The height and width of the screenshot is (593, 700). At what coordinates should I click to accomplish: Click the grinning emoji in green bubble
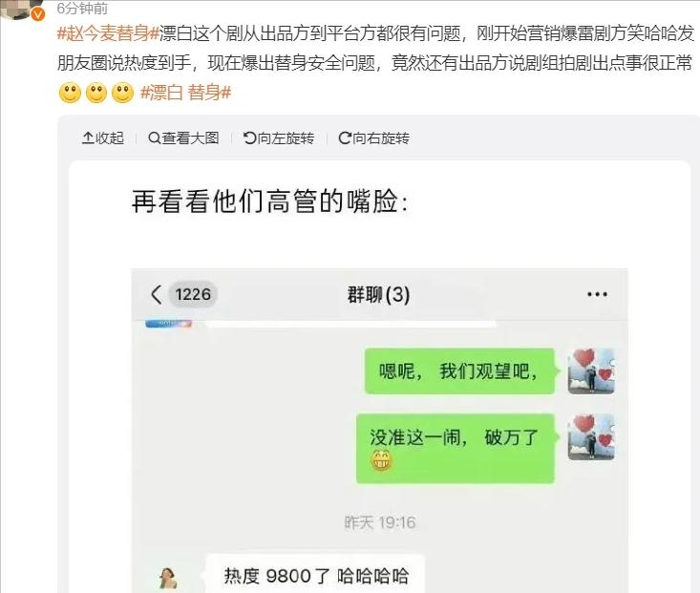(x=381, y=460)
